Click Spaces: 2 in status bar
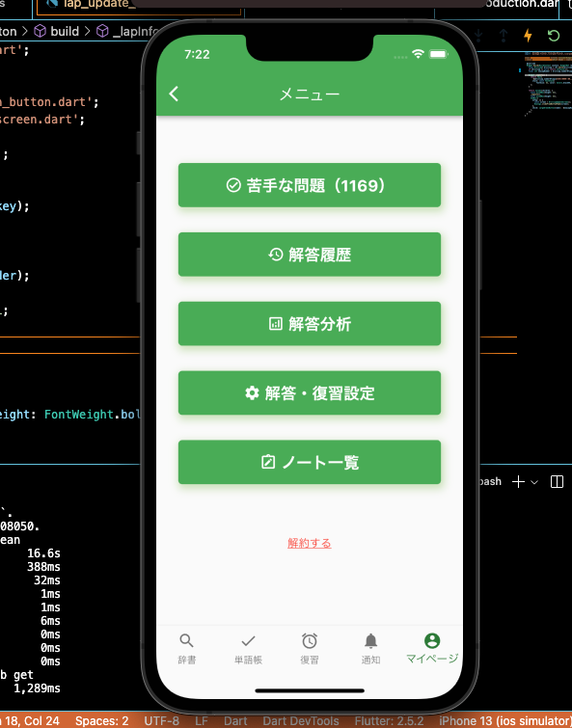Screen dimensions: 572x728 tap(101, 721)
